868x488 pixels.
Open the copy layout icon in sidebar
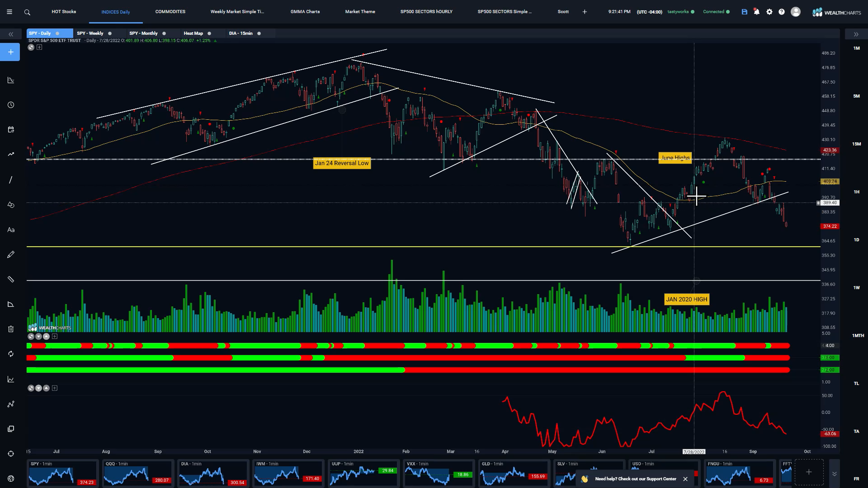11,429
